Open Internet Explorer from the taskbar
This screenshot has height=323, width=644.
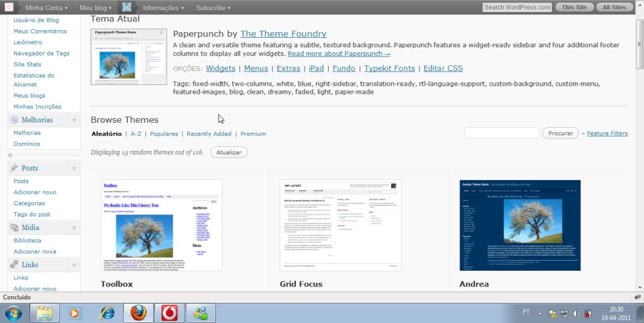108,312
